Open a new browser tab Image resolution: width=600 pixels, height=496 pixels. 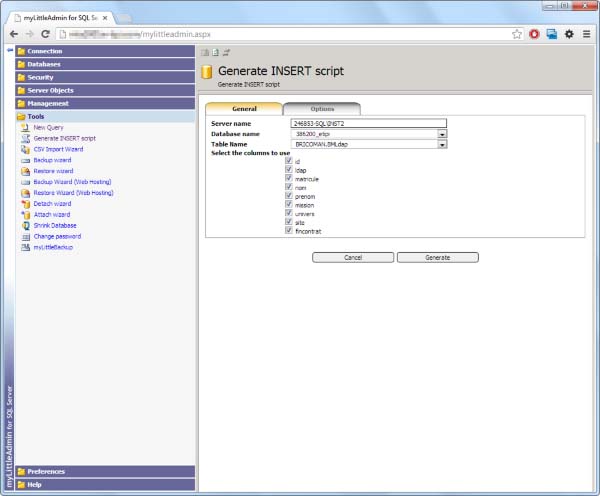pyautogui.click(x=122, y=18)
